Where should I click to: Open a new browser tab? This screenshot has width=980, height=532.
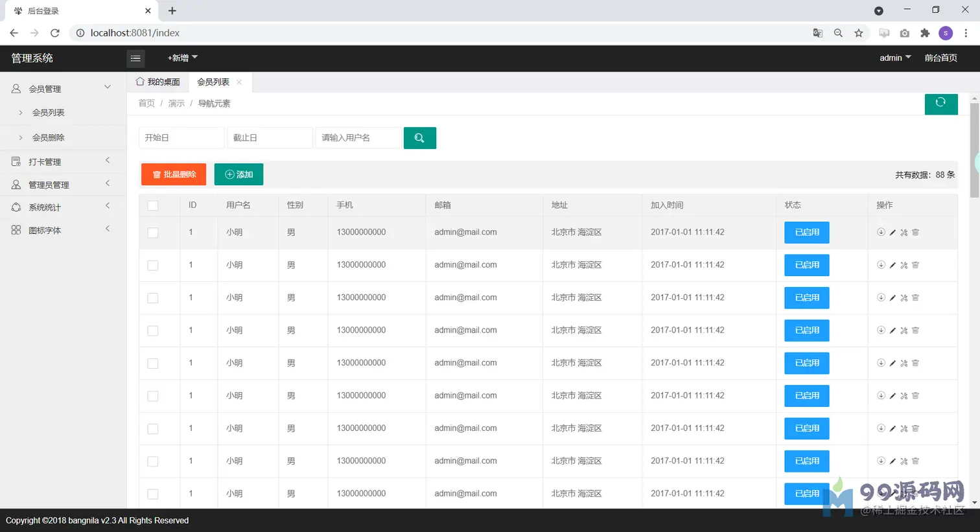click(x=172, y=11)
